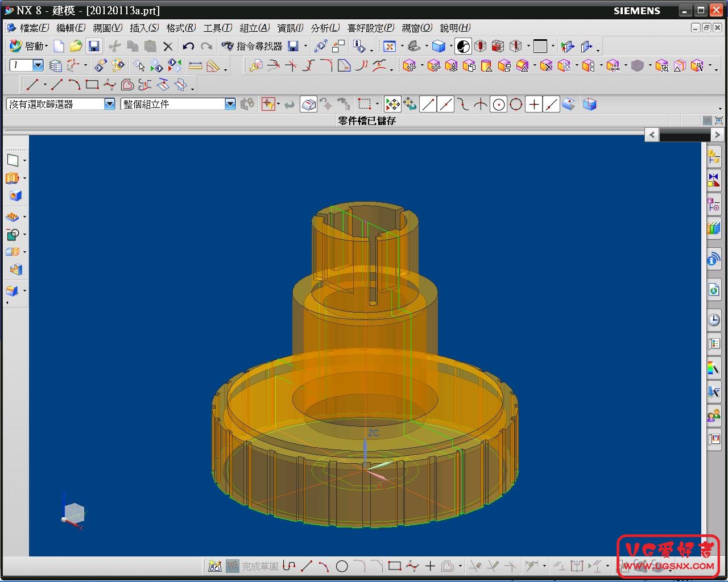Click the right scroll arrow above the viewport
Image resolution: width=728 pixels, height=582 pixels.
[717, 135]
